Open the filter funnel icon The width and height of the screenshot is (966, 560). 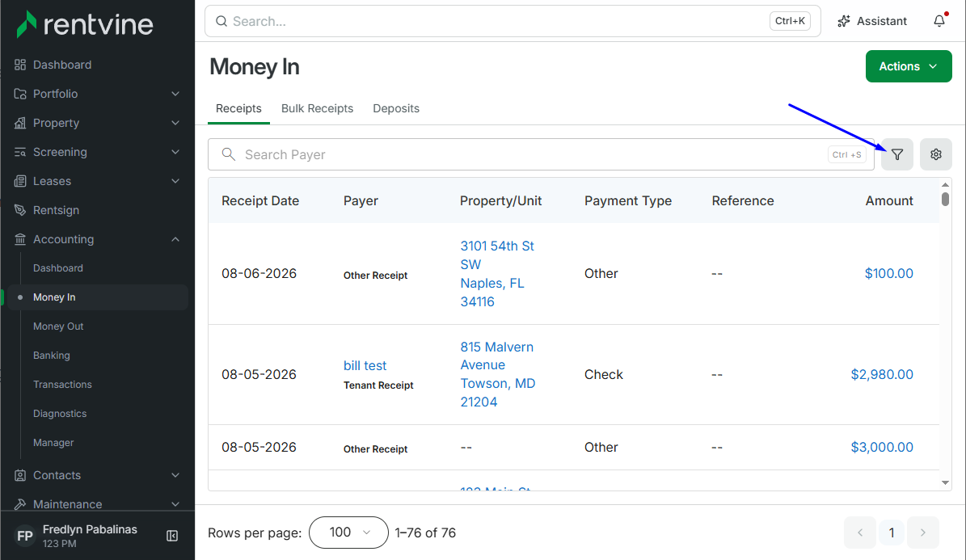897,154
